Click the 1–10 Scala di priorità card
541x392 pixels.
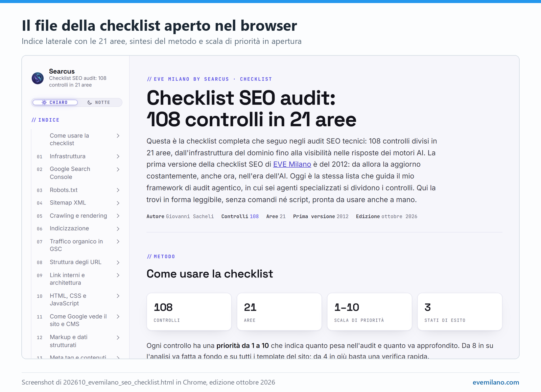pyautogui.click(x=370, y=312)
